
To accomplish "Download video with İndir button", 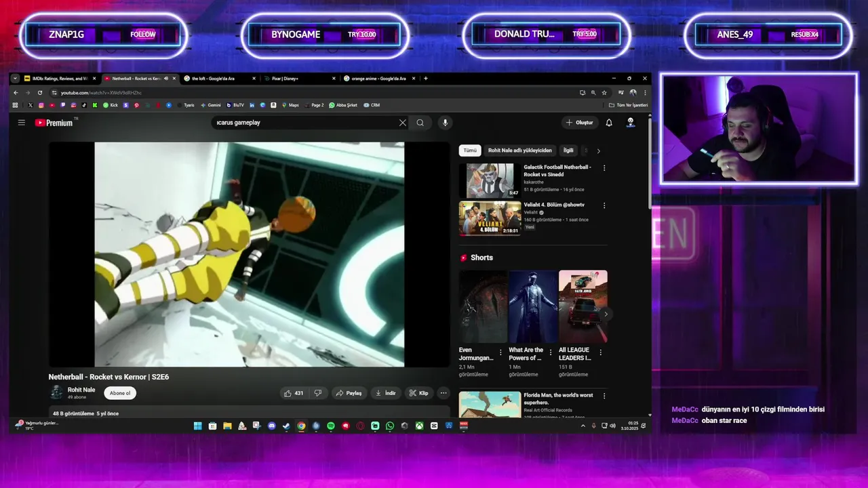I will point(385,393).
